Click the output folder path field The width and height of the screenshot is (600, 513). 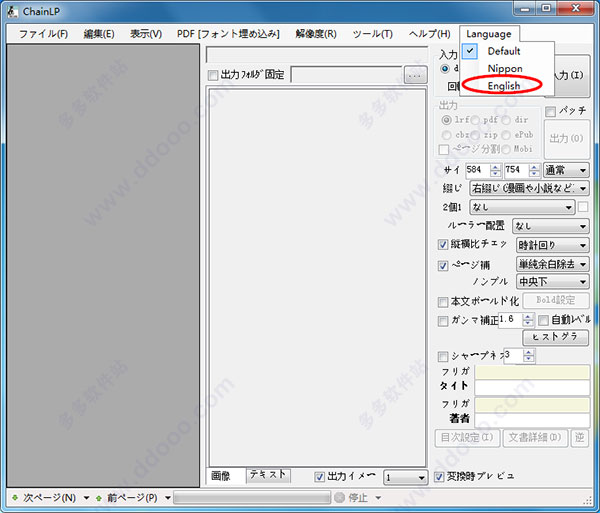coord(347,75)
